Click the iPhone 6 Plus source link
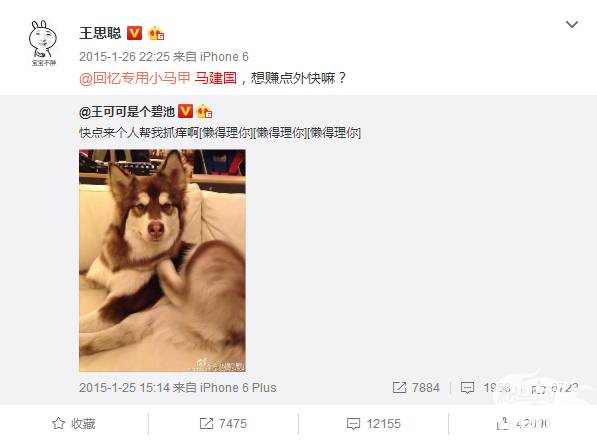Image resolution: width=597 pixels, height=441 pixels. click(x=238, y=388)
